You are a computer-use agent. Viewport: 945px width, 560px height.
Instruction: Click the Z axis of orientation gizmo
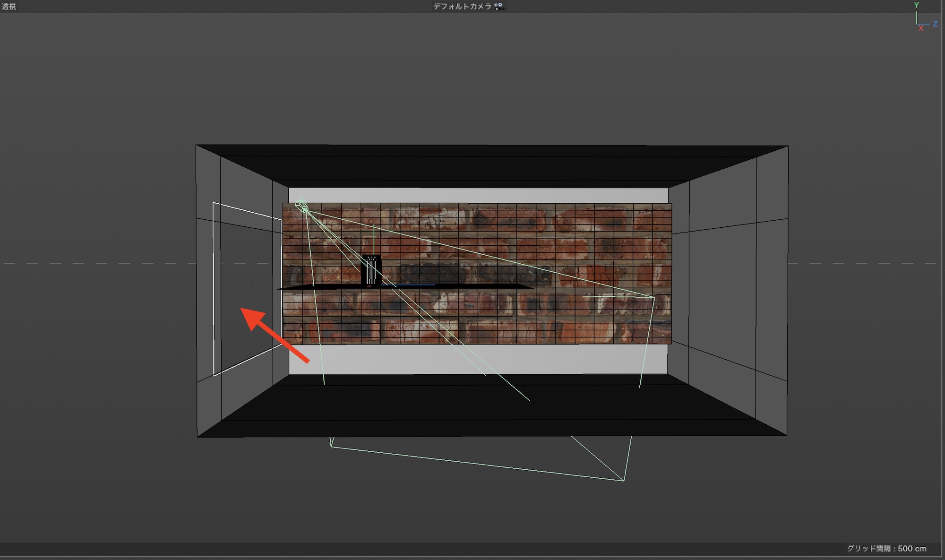click(935, 24)
